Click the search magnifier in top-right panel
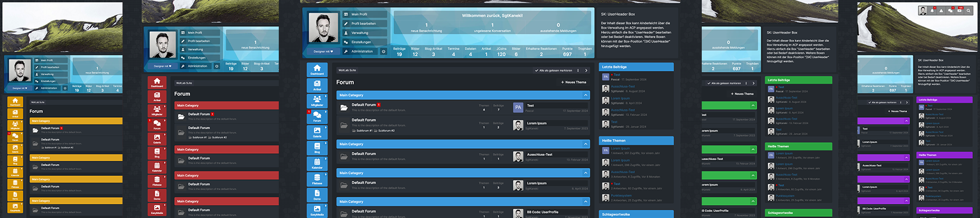 968,10
